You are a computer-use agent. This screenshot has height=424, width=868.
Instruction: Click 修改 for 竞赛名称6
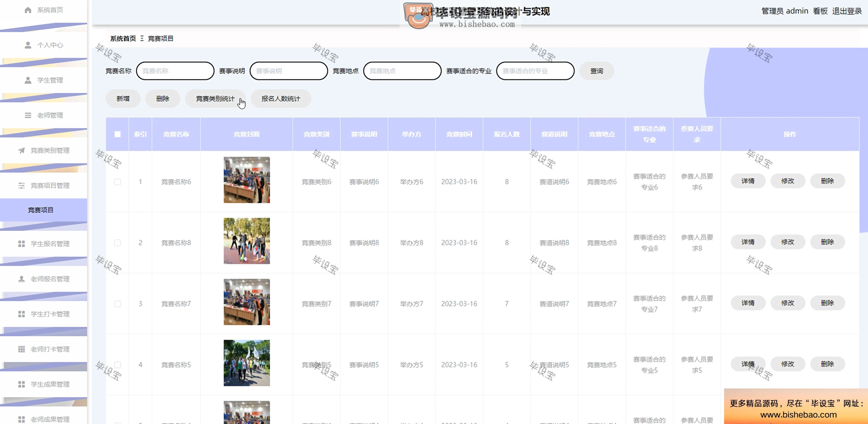(x=788, y=181)
